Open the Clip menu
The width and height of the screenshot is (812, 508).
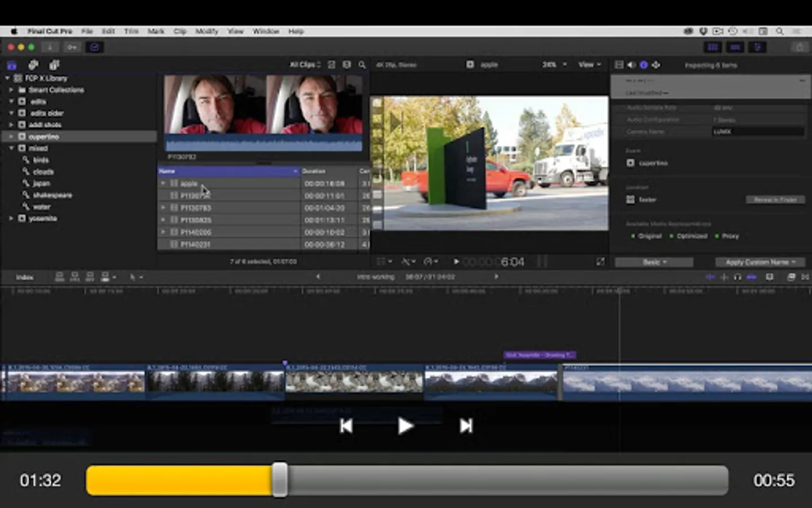pyautogui.click(x=180, y=32)
